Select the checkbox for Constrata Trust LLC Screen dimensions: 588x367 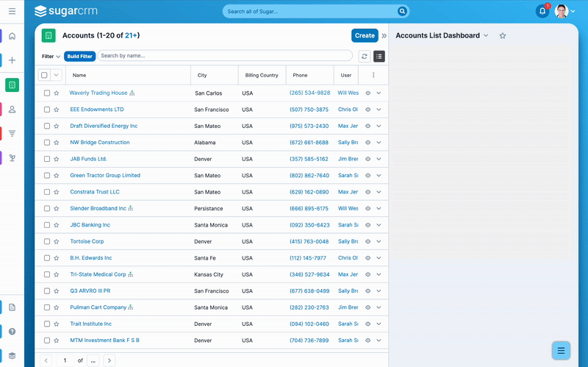[x=47, y=192]
